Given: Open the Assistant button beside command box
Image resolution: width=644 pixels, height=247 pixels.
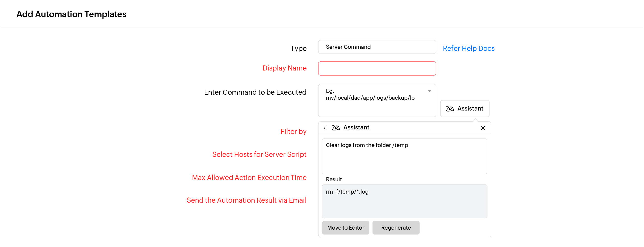Looking at the screenshot, I should (465, 109).
